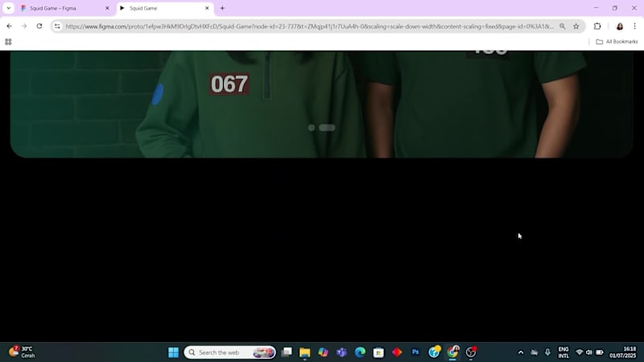The image size is (644, 362).
Task: Open the Extensions puzzle menu
Action: (597, 27)
